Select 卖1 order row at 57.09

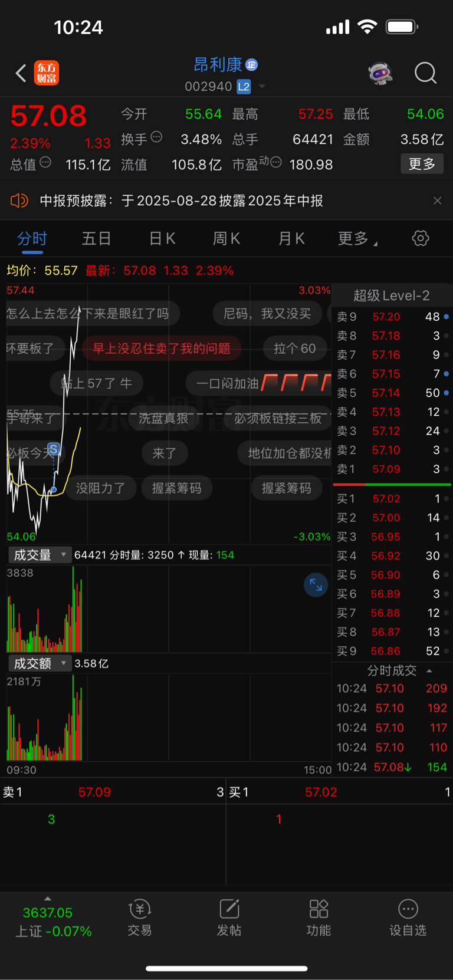392,469
